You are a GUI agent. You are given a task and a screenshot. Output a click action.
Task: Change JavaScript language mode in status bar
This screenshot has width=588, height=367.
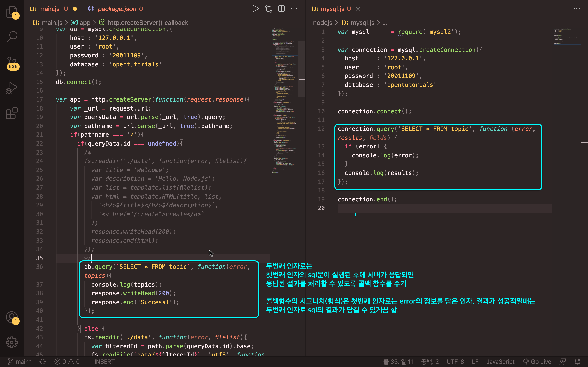point(500,362)
